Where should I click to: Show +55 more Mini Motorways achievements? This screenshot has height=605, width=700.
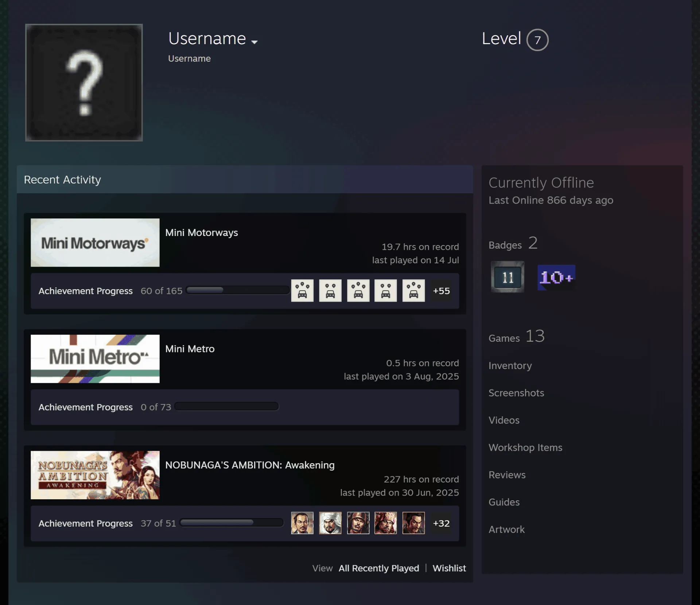441,291
